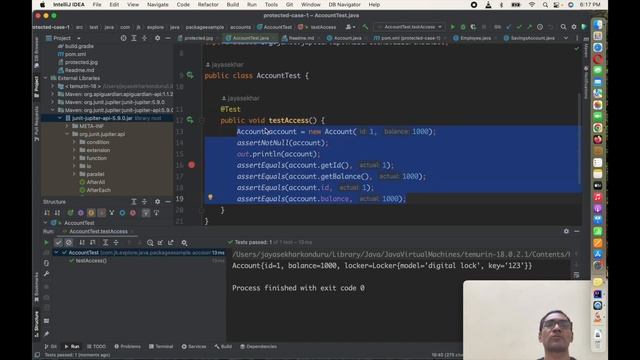Expand temurin-18 library node
The width and height of the screenshot is (640, 360).
point(53,86)
